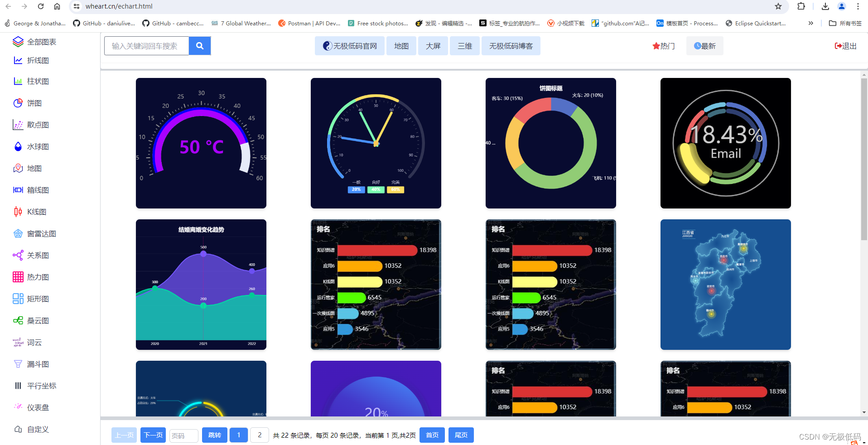Select the 平行坐标 parallel bars icon

pyautogui.click(x=18, y=386)
